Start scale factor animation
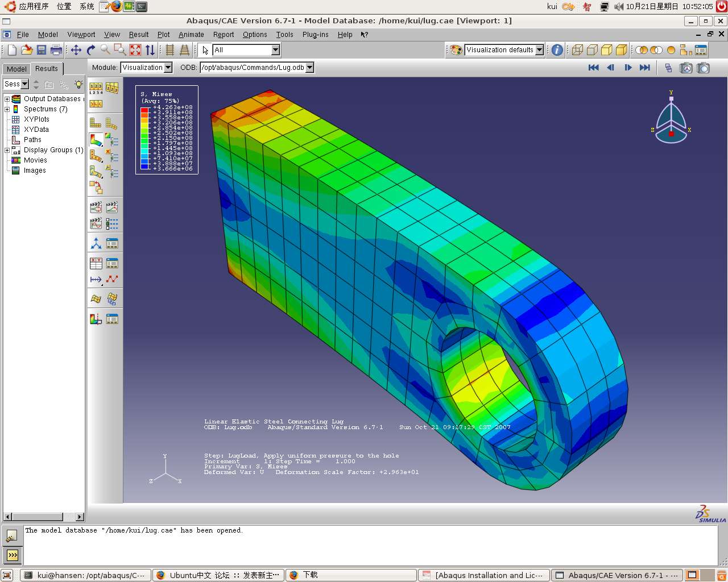Viewport: 728px width, 582px height. coord(96,207)
